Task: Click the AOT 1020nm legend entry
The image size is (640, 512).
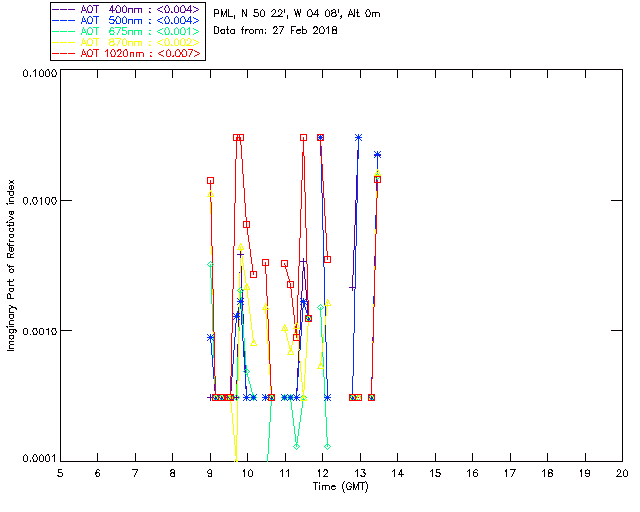Action: point(127,53)
